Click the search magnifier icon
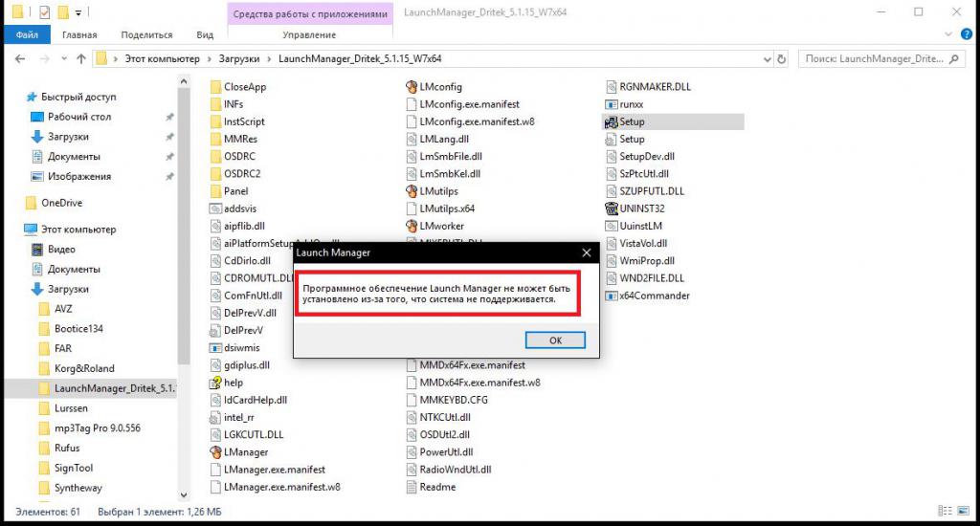Screen dimensions: 980x526 point(954,58)
